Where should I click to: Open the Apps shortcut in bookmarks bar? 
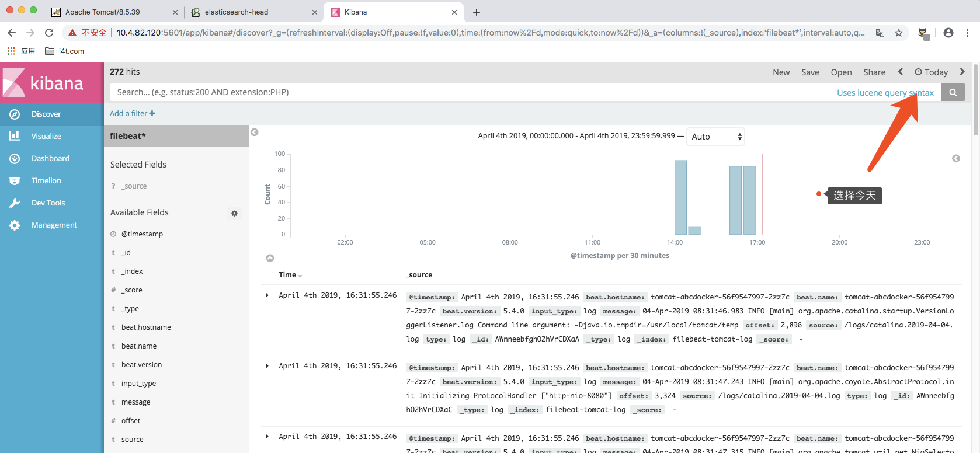coord(21,51)
